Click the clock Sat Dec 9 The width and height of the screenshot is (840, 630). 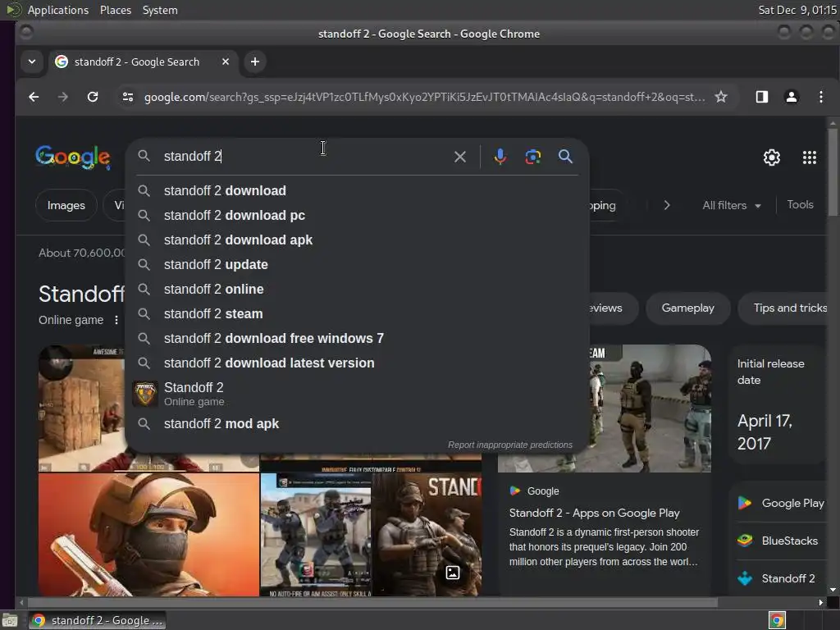click(x=797, y=10)
